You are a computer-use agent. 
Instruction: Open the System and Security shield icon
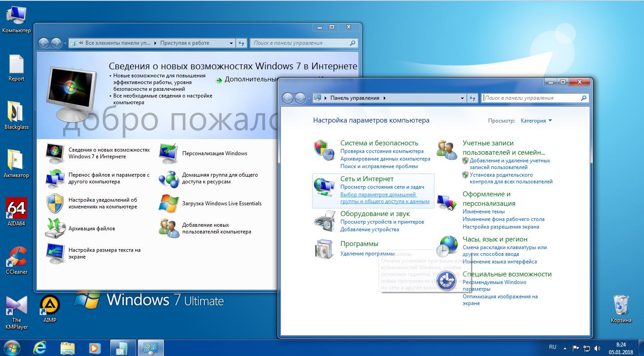coord(324,150)
